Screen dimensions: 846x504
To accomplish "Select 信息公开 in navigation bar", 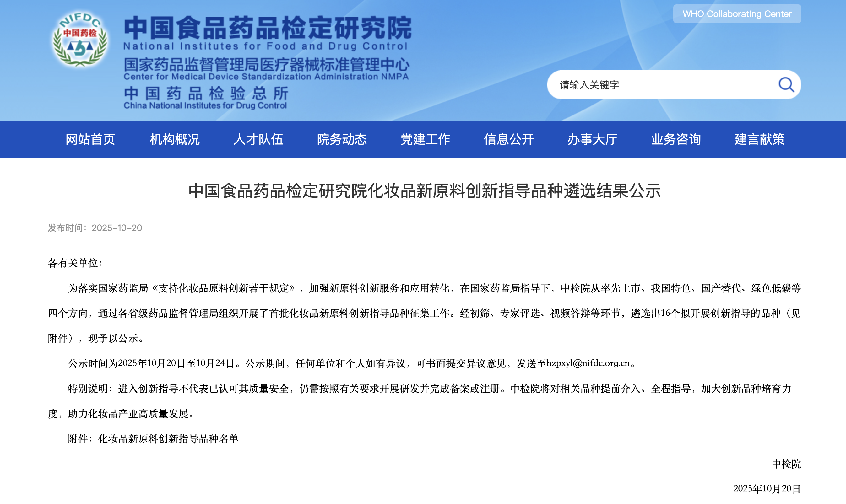I will 509,140.
